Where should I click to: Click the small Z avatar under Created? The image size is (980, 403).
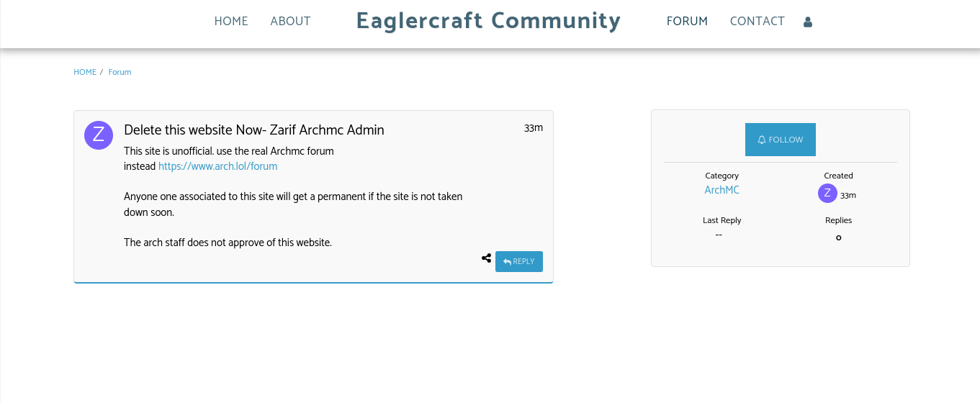[827, 194]
